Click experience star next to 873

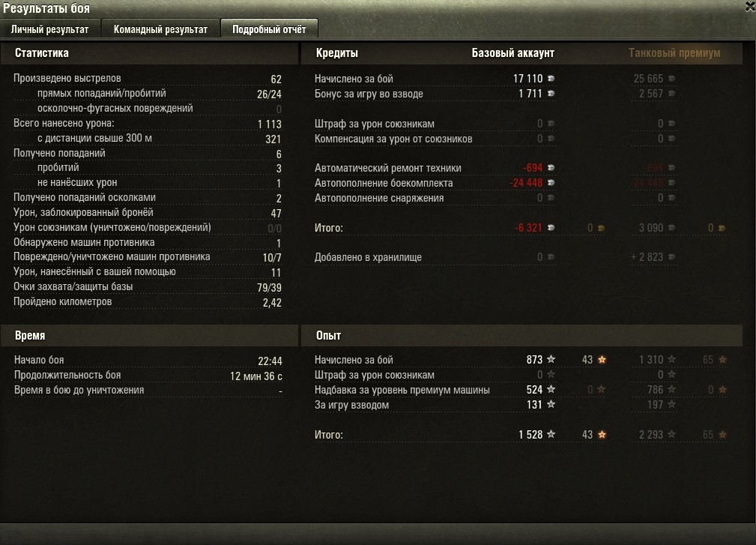tap(551, 359)
